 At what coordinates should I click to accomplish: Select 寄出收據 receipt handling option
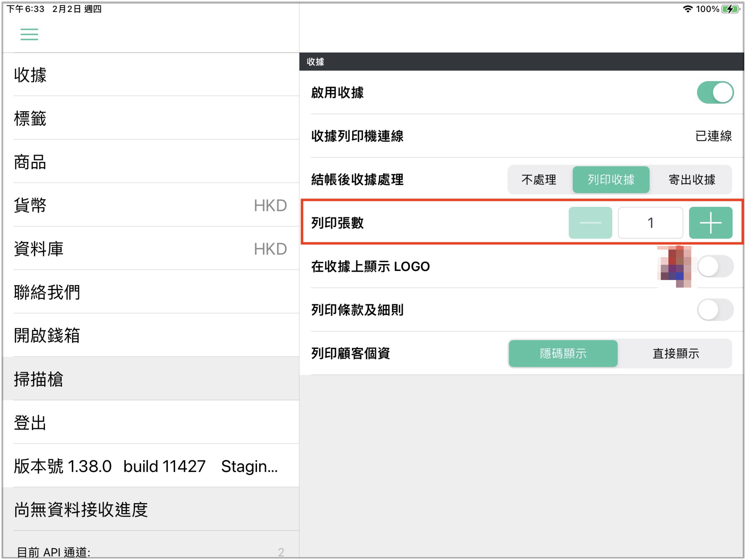click(x=691, y=180)
